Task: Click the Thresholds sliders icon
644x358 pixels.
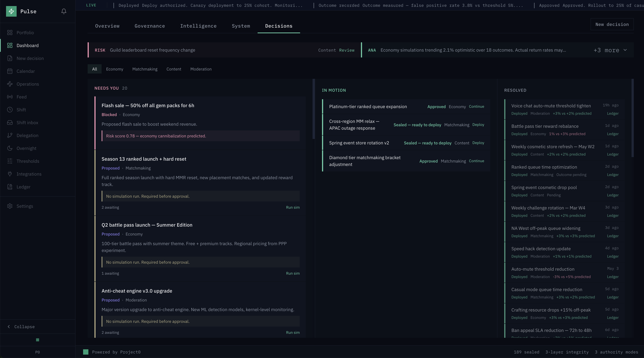Action: tap(10, 161)
